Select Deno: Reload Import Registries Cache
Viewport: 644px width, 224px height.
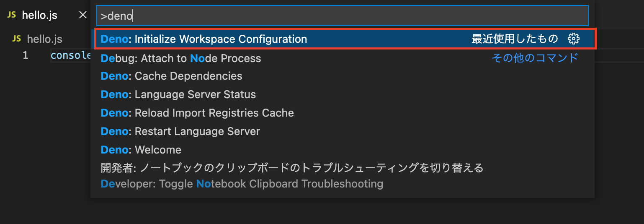tap(197, 113)
